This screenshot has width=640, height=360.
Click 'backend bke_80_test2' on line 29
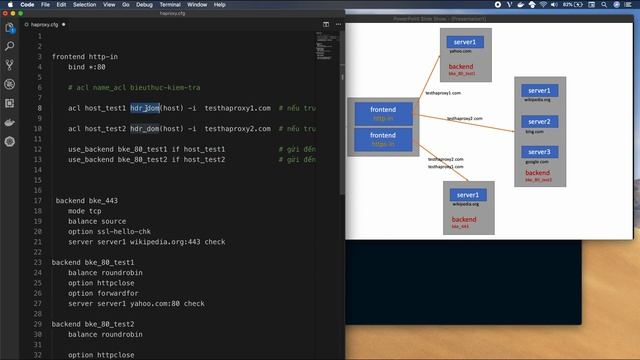(93, 324)
